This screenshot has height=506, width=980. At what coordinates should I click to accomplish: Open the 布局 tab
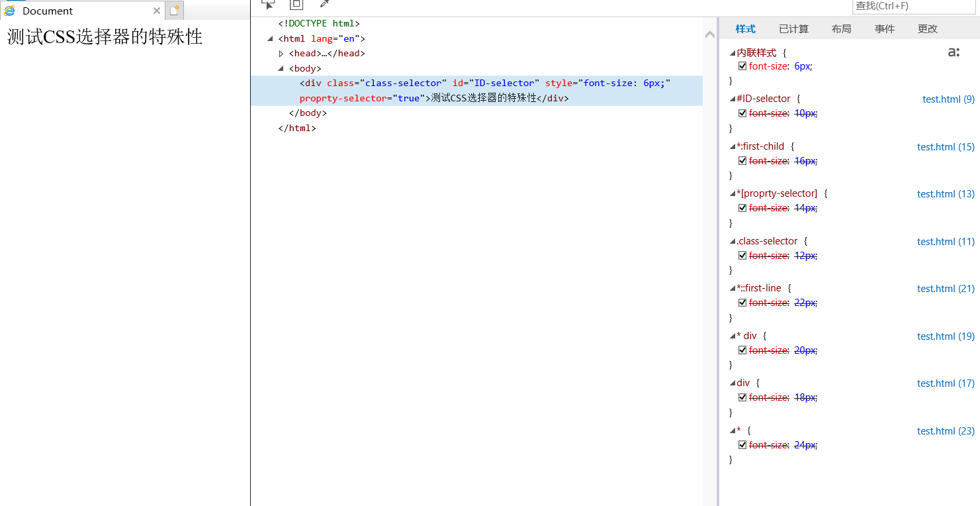[x=841, y=29]
